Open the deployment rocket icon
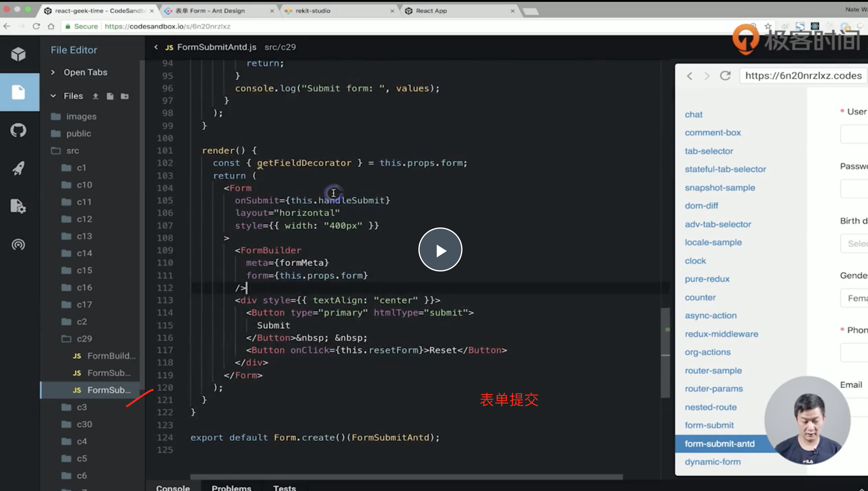 pos(18,168)
